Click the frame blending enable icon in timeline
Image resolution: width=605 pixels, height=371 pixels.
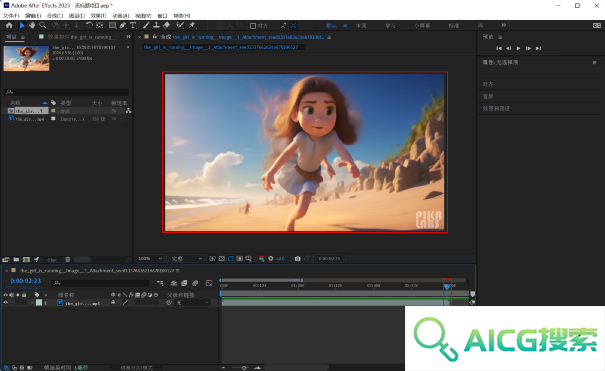[x=184, y=283]
